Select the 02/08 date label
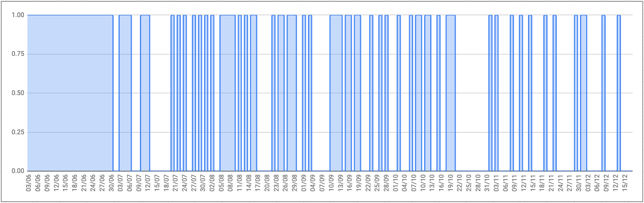Screen dimensions: 644x203 click(212, 183)
